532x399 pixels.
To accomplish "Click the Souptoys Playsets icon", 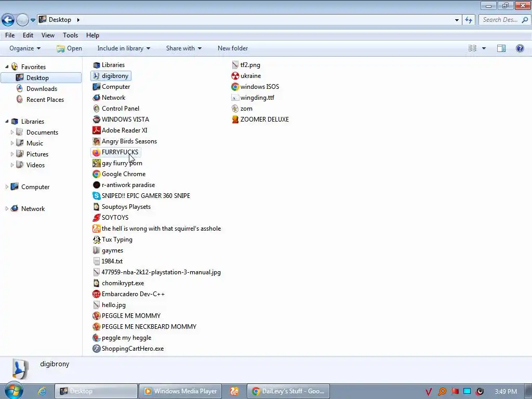I will click(96, 207).
